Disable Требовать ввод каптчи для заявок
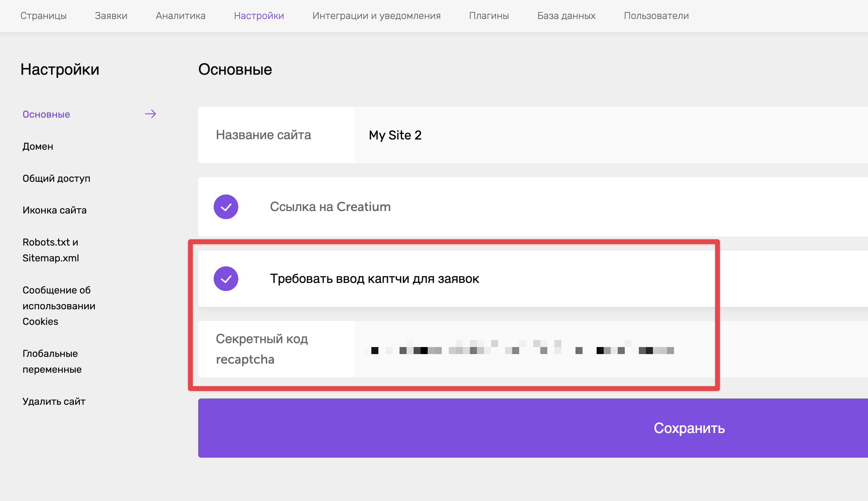868x501 pixels. pyautogui.click(x=226, y=279)
